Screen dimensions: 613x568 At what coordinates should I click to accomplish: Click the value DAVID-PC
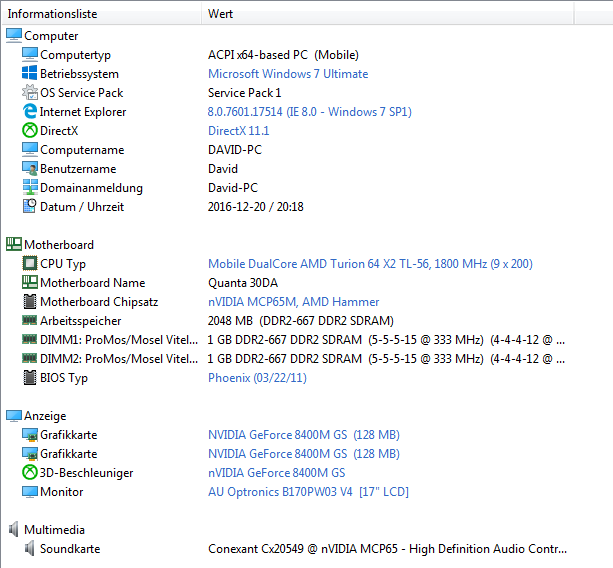click(x=235, y=150)
